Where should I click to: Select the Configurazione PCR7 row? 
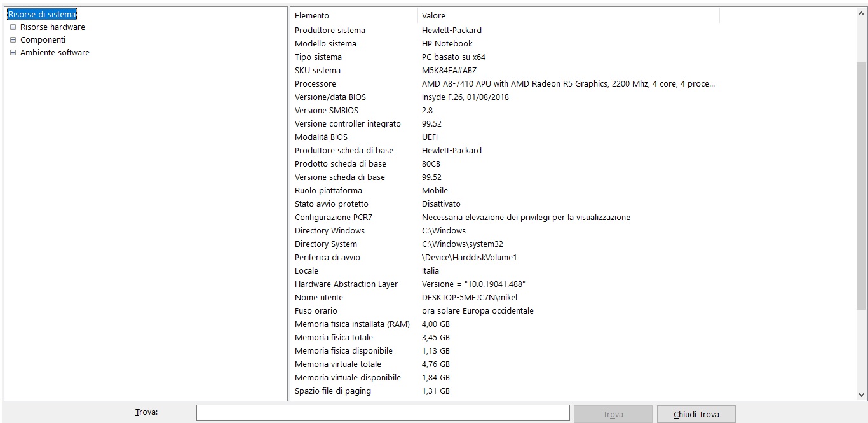pyautogui.click(x=505, y=217)
